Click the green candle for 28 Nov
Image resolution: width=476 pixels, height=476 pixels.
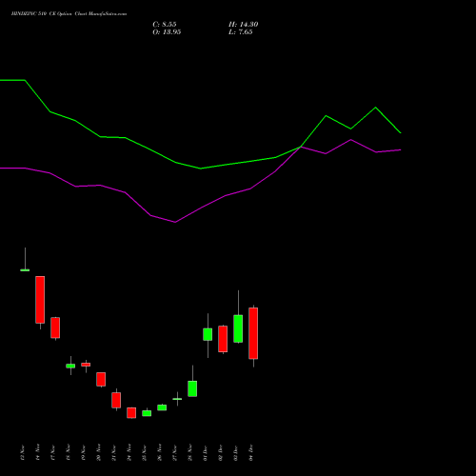(x=192, y=388)
